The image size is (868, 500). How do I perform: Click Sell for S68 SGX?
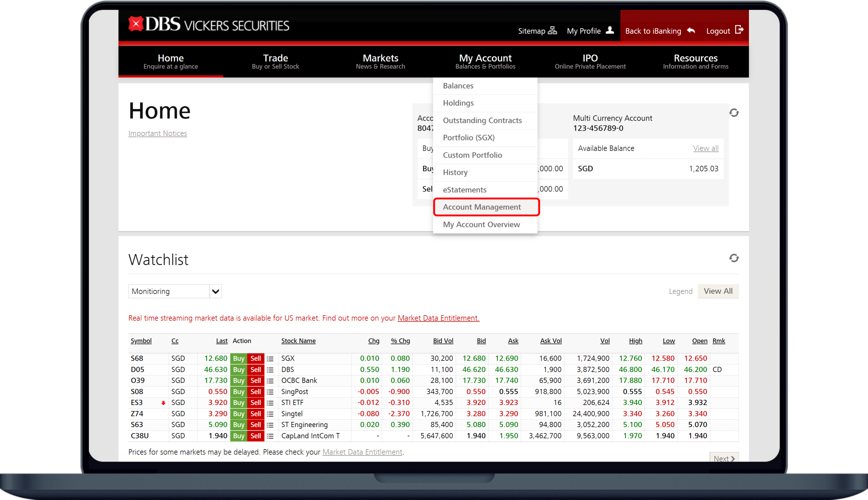256,359
